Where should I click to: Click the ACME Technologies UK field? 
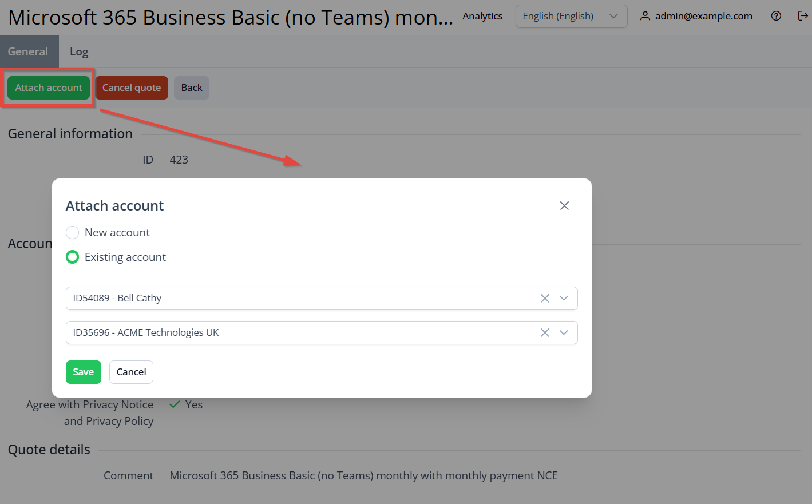tap(322, 332)
